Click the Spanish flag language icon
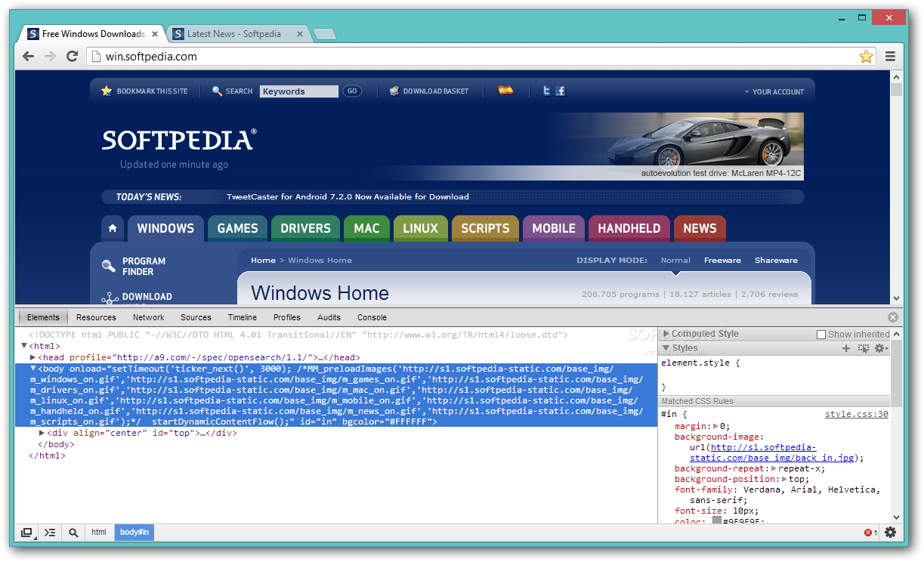Screen dimensions: 924x562 click(x=505, y=91)
